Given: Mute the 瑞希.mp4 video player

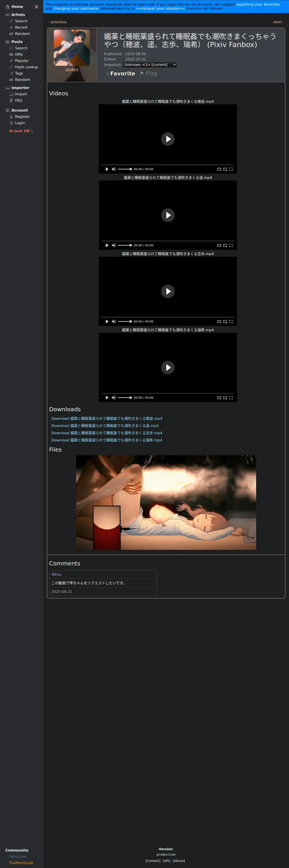Looking at the screenshot, I should pyautogui.click(x=114, y=398).
